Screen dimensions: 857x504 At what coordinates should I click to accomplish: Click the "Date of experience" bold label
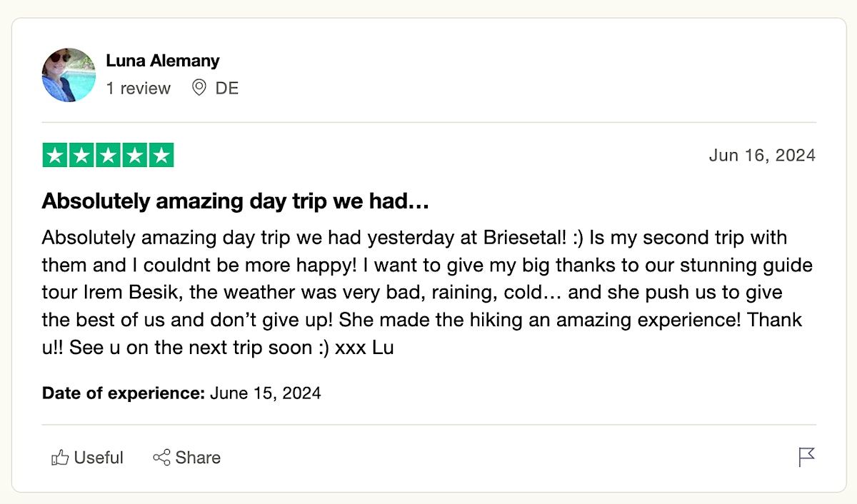click(124, 393)
